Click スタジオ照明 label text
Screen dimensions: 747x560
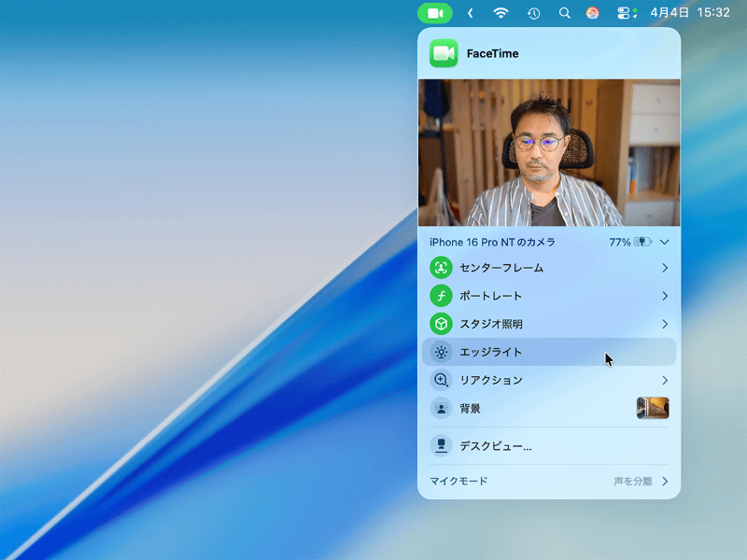491,324
